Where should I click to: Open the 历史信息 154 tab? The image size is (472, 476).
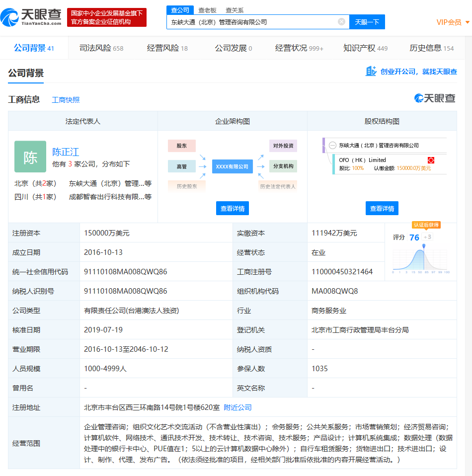[x=431, y=48]
